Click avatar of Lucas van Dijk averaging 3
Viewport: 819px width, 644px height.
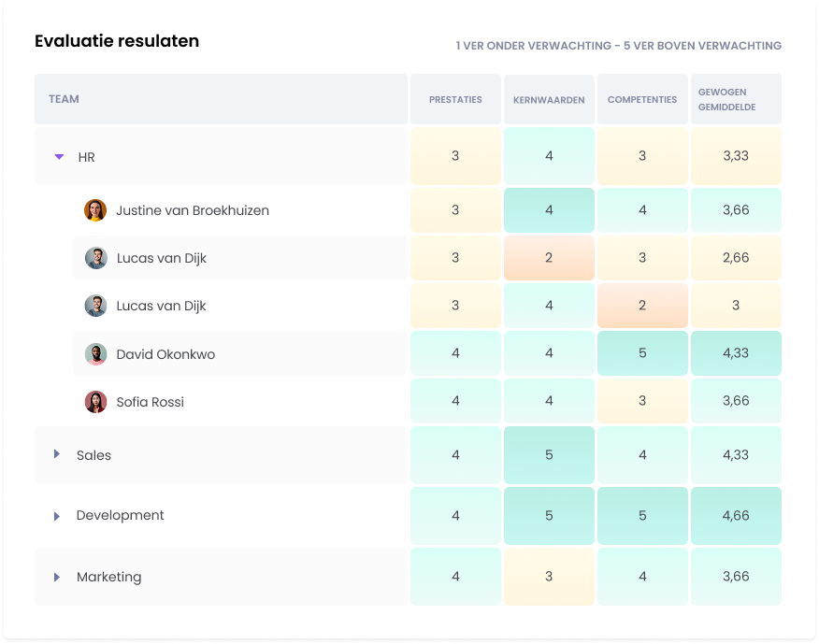[x=95, y=306]
